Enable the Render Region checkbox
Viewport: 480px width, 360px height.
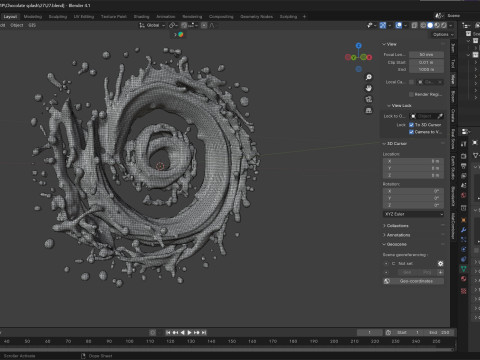click(411, 94)
